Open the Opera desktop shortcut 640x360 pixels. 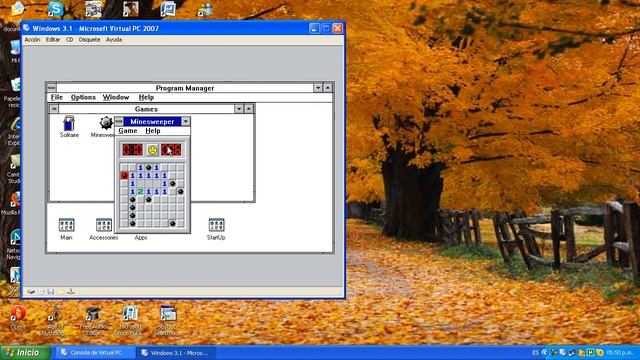pos(18,318)
